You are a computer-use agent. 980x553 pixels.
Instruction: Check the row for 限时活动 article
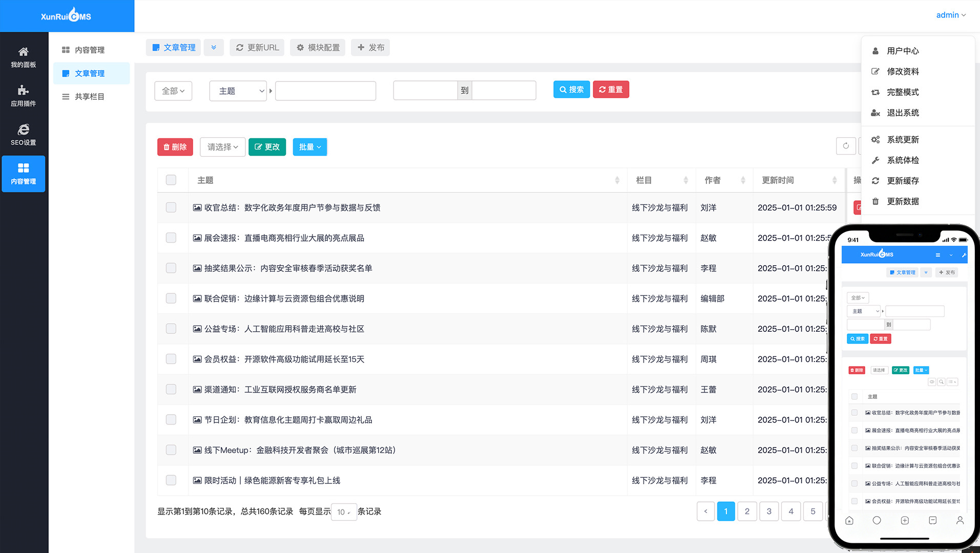click(171, 480)
